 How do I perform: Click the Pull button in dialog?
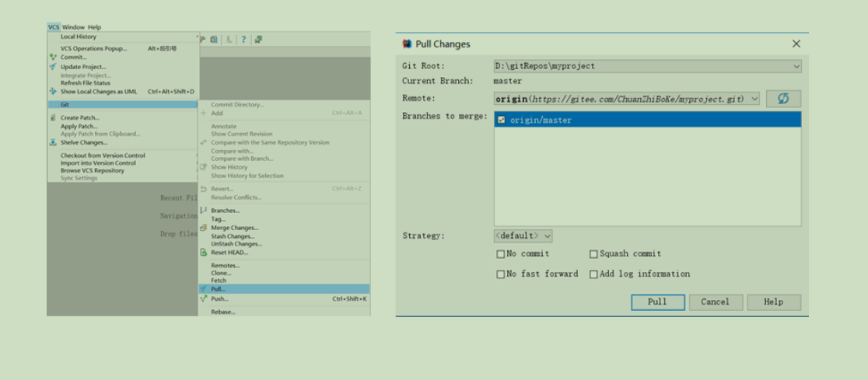[658, 302]
